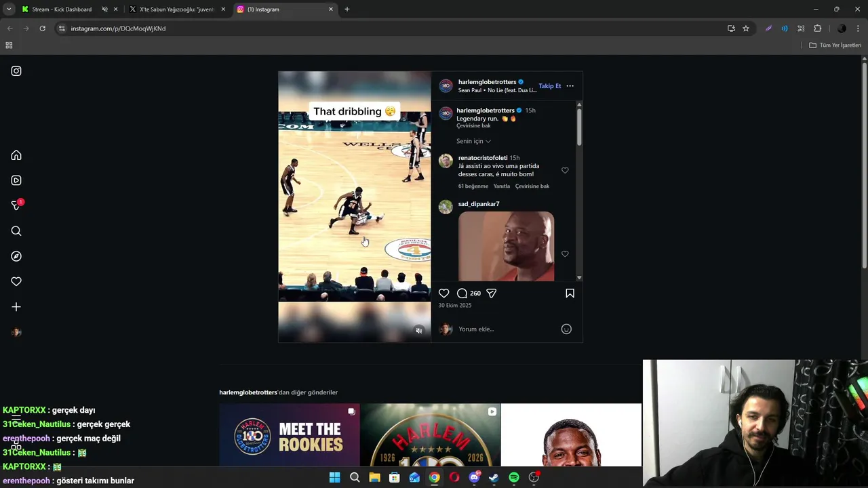Open Reels from the Instagram sidebar
This screenshot has height=488, width=868.
(16, 180)
